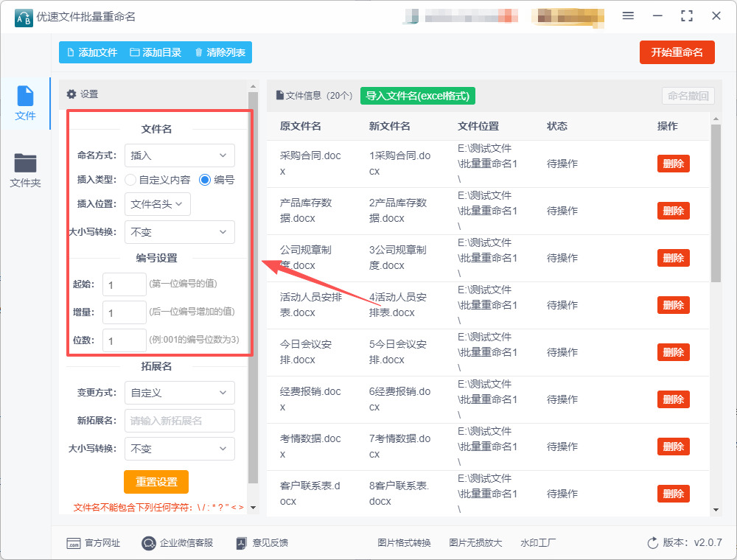The image size is (737, 560).
Task: Select the 编号 radio button
Action: [205, 179]
